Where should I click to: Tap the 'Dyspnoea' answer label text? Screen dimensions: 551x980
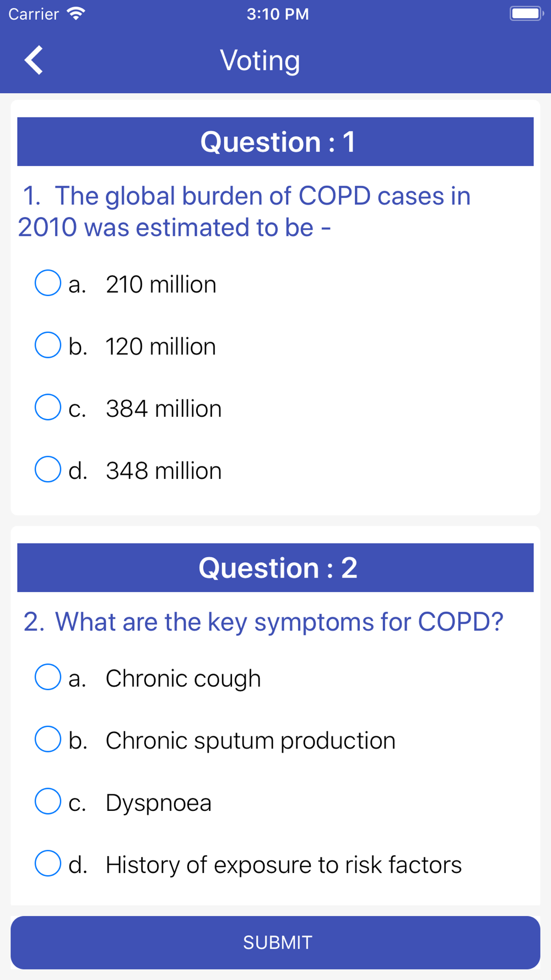click(159, 803)
